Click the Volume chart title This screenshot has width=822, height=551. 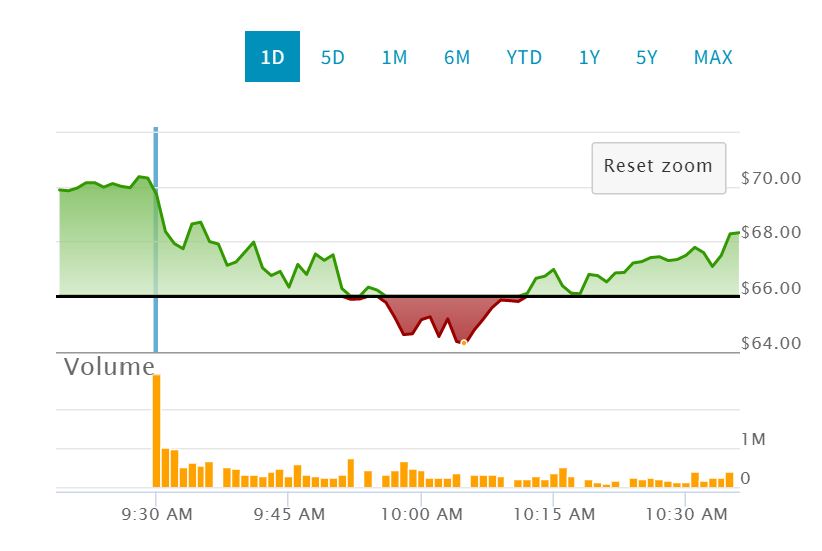coord(109,367)
